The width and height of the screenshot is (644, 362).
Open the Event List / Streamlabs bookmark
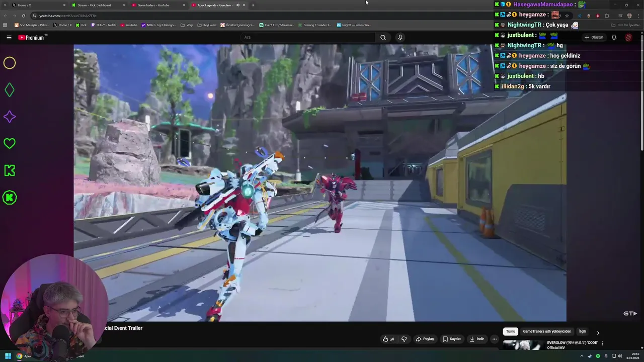tap(277, 25)
